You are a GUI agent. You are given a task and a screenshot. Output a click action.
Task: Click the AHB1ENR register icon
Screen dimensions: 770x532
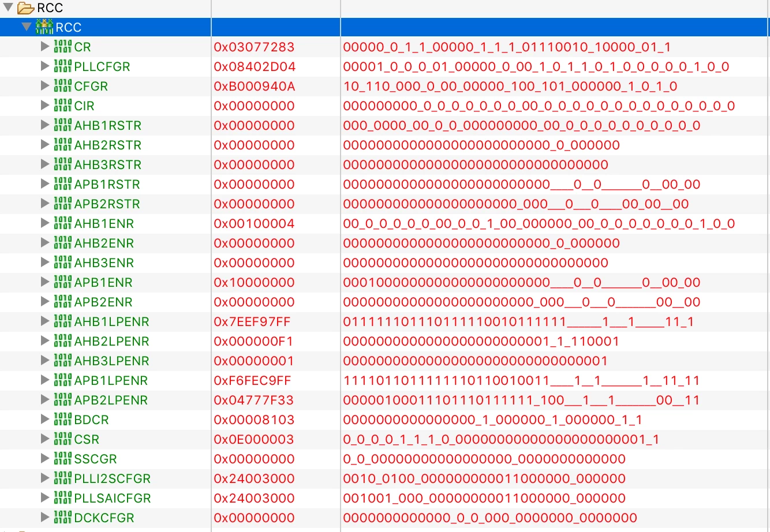[63, 223]
